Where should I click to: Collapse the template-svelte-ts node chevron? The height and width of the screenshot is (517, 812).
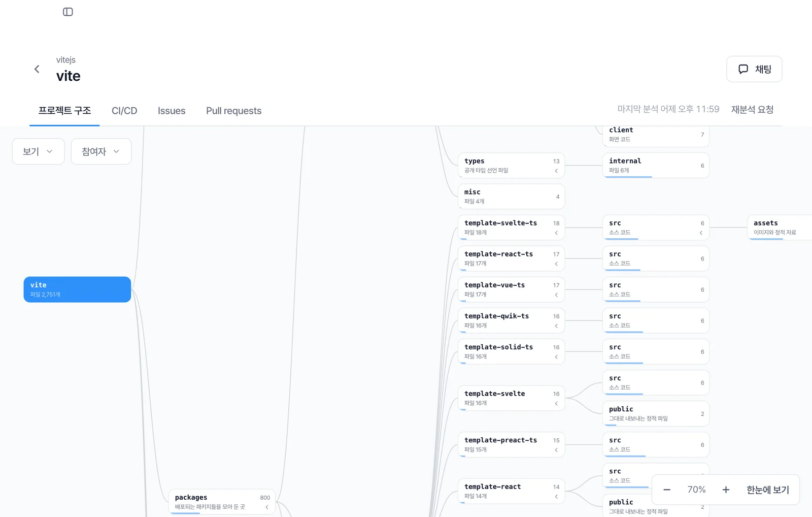pos(556,233)
